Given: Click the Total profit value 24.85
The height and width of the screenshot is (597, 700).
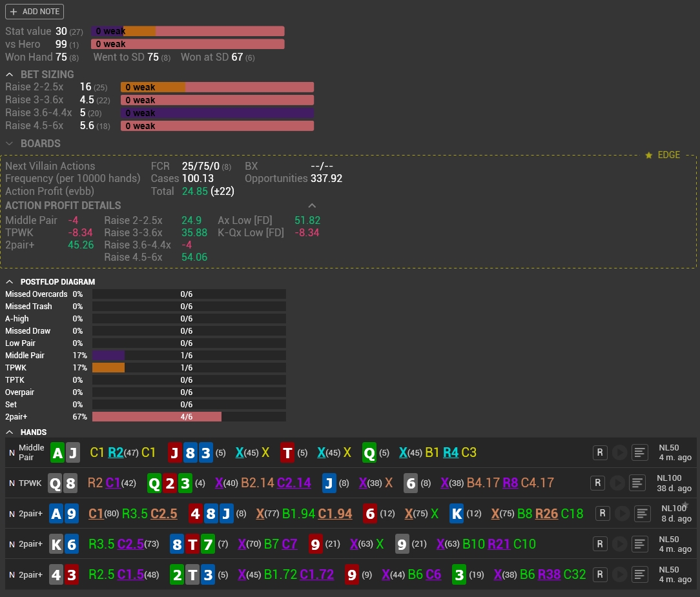Looking at the screenshot, I should 194,192.
